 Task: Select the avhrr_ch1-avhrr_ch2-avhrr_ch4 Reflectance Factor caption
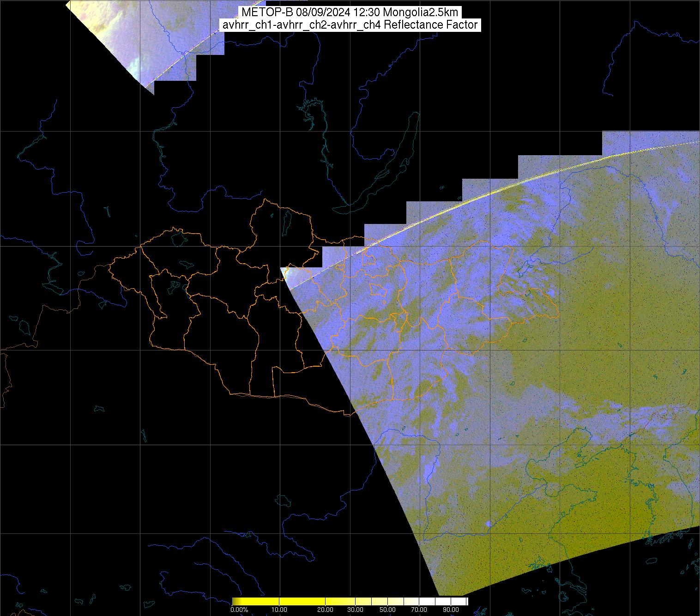click(350, 25)
